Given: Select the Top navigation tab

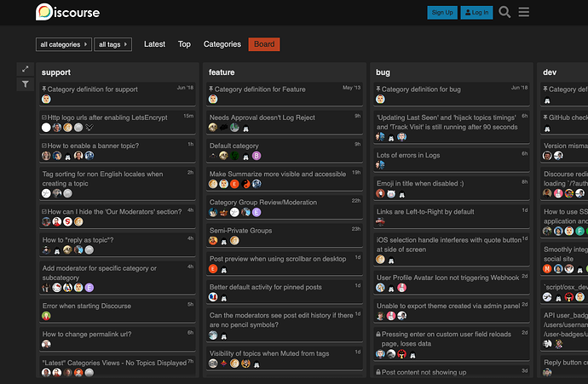Looking at the screenshot, I should click(x=184, y=44).
